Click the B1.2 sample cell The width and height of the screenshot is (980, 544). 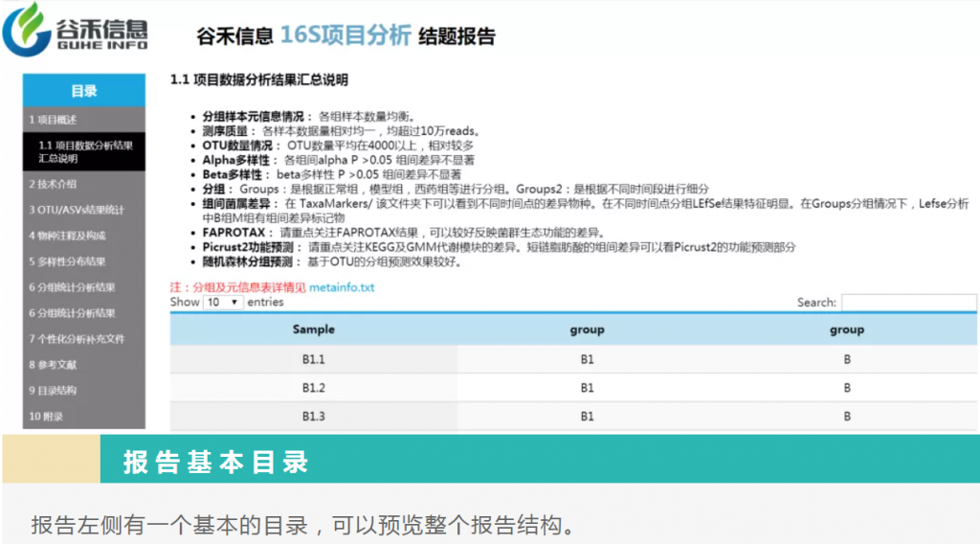click(x=314, y=388)
